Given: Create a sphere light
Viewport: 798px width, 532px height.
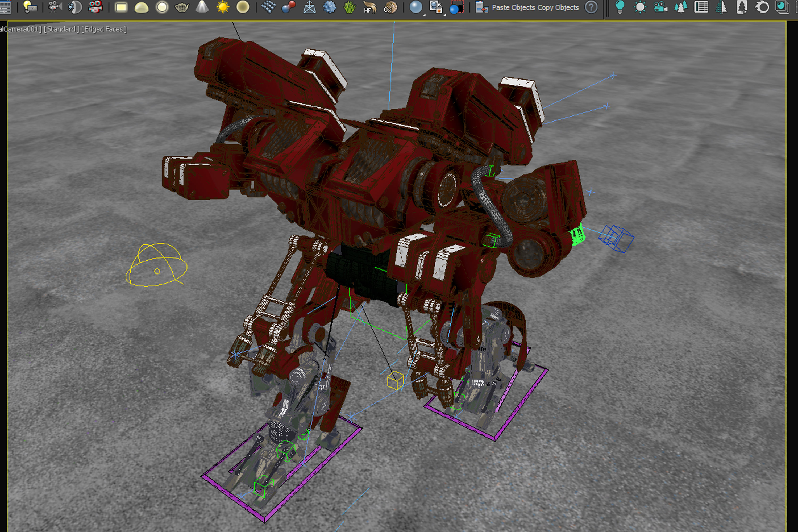Looking at the screenshot, I should point(162,7).
